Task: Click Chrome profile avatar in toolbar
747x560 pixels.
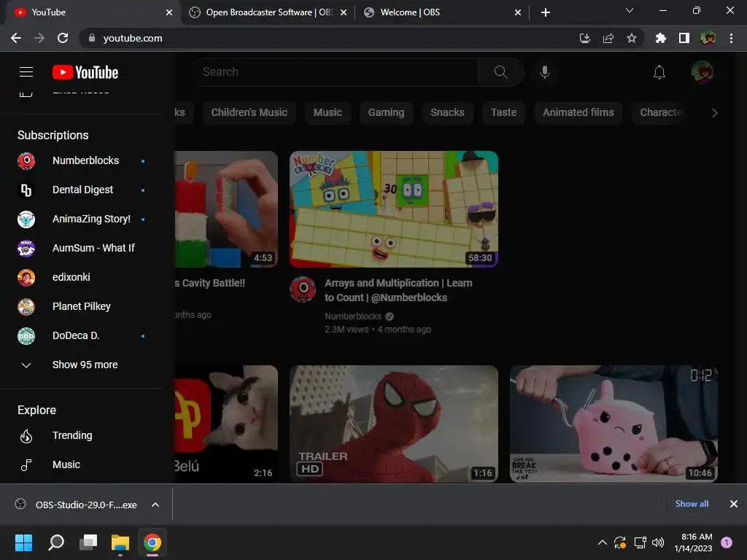Action: click(708, 38)
